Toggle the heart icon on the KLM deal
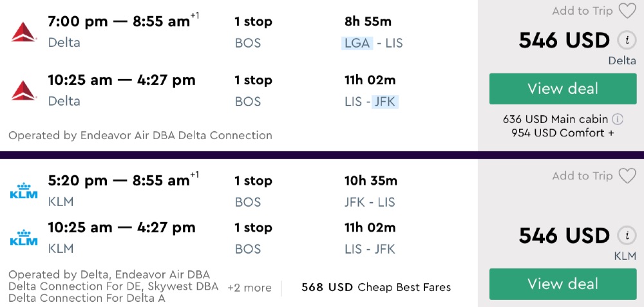 coord(627,176)
